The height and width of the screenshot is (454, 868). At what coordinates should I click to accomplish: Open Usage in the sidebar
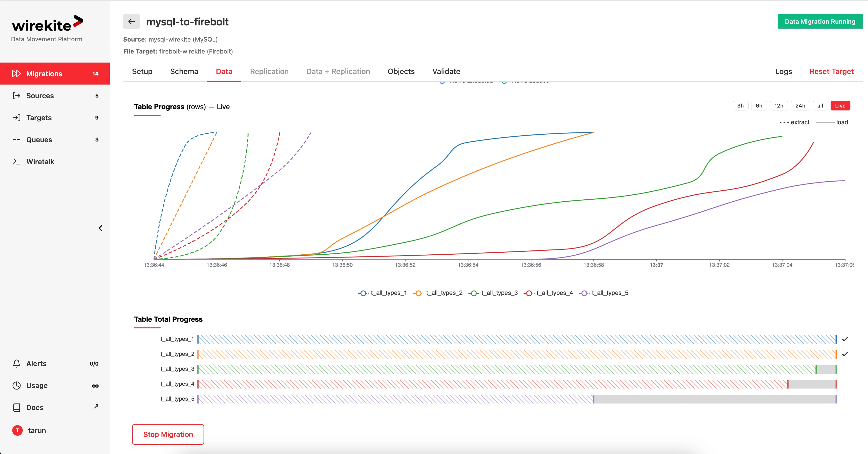(x=55, y=386)
